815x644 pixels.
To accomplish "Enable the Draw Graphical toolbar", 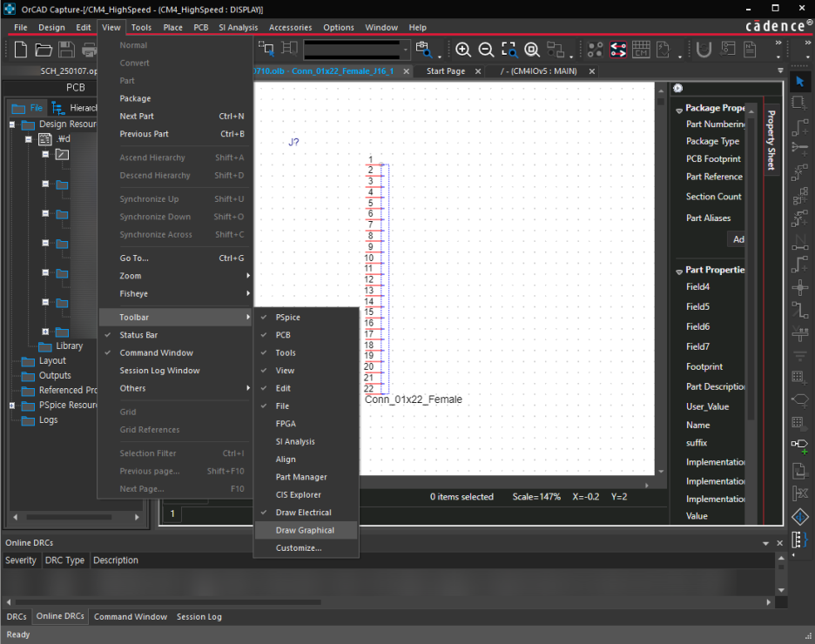I will 306,530.
